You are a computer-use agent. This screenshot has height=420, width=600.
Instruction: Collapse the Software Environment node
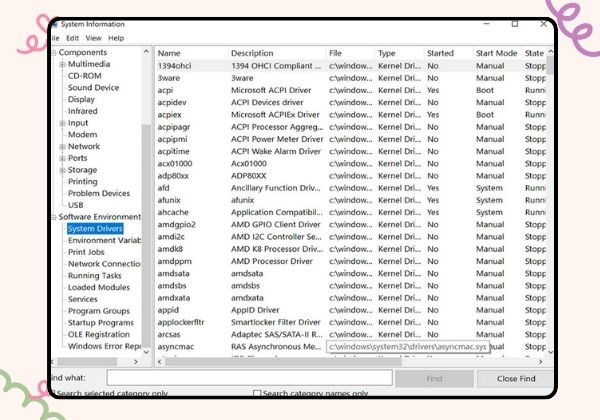pos(54,217)
